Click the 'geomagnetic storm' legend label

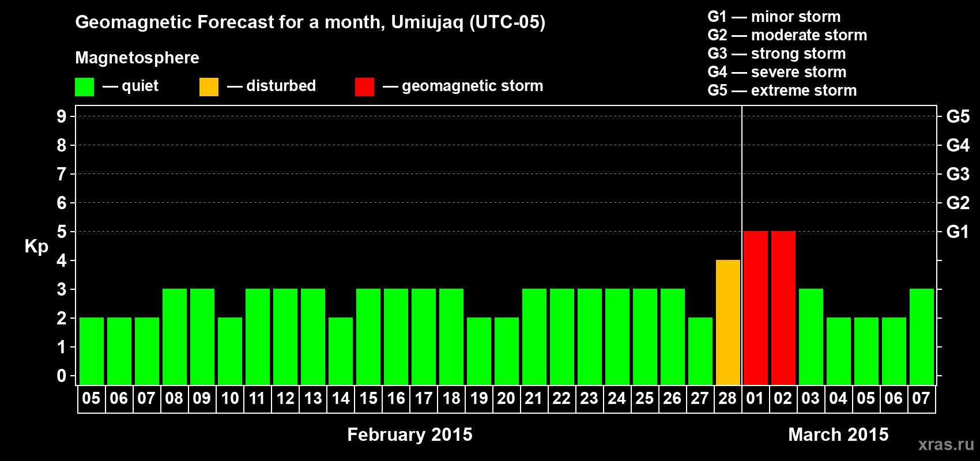click(x=472, y=86)
